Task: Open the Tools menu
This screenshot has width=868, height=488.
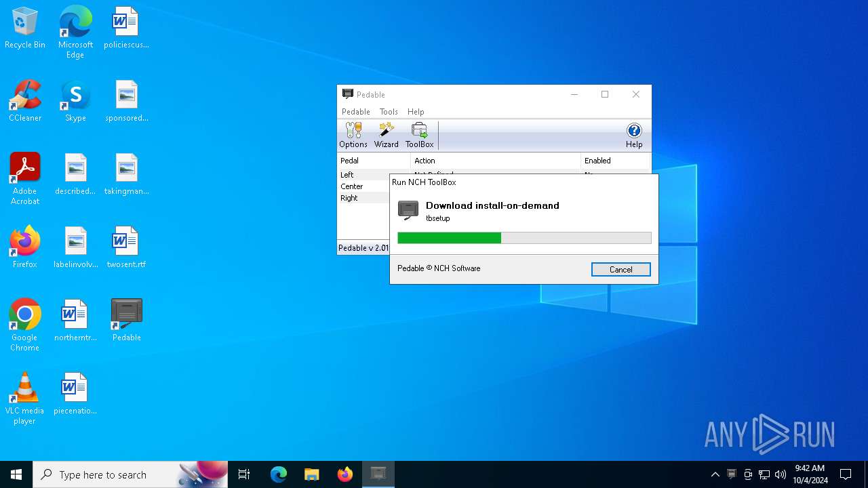Action: (389, 112)
